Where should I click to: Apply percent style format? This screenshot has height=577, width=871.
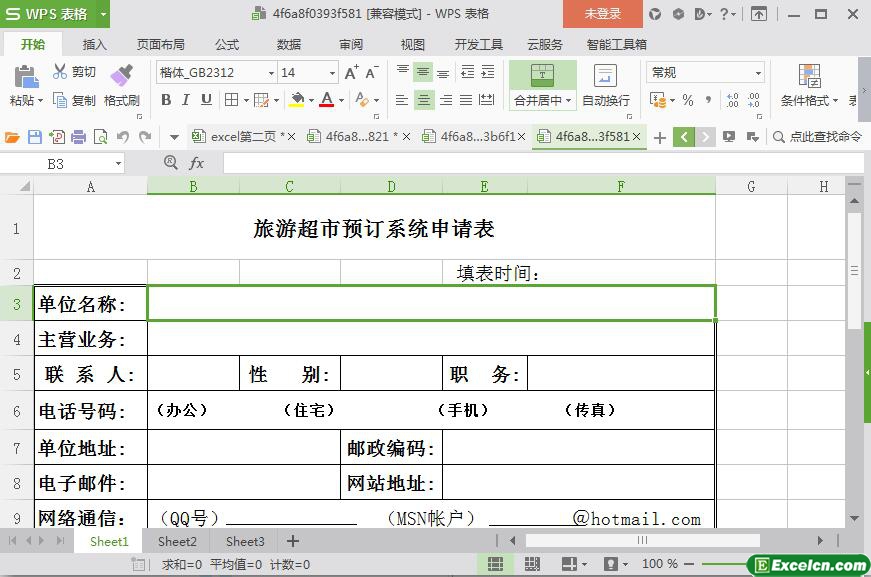coord(688,100)
